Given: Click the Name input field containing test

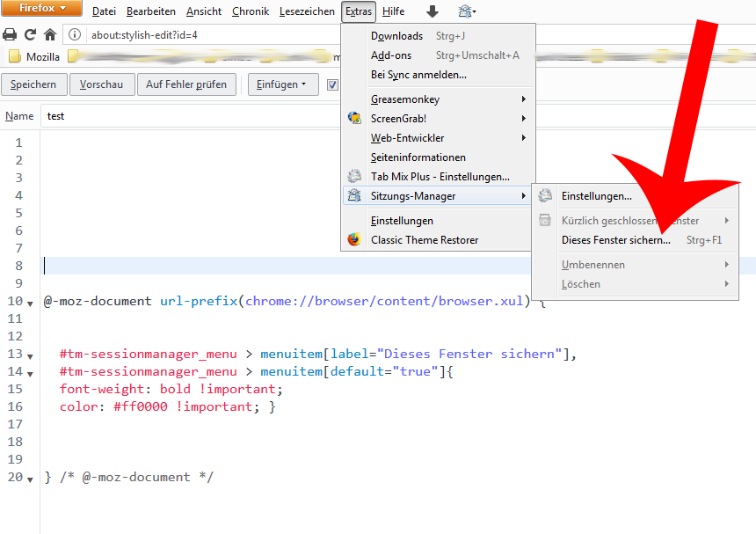Looking at the screenshot, I should coord(176,116).
